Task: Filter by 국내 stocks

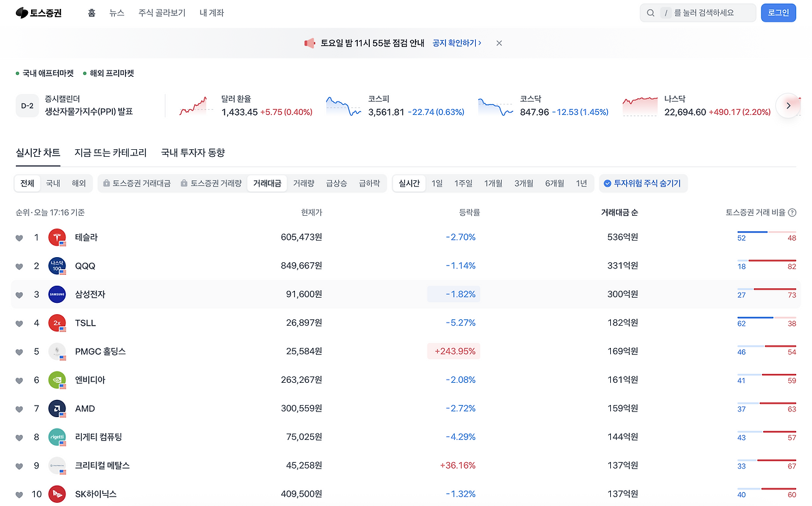Action: point(53,183)
